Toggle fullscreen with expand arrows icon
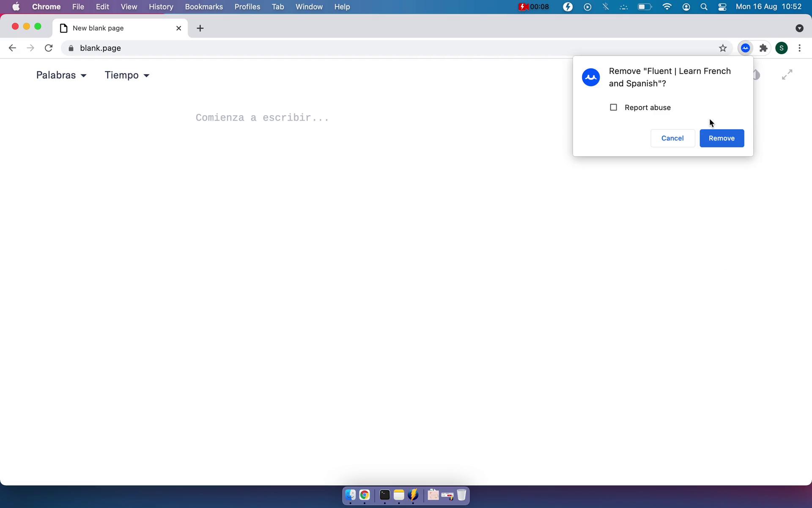Image resolution: width=812 pixels, height=508 pixels. pyautogui.click(x=787, y=75)
